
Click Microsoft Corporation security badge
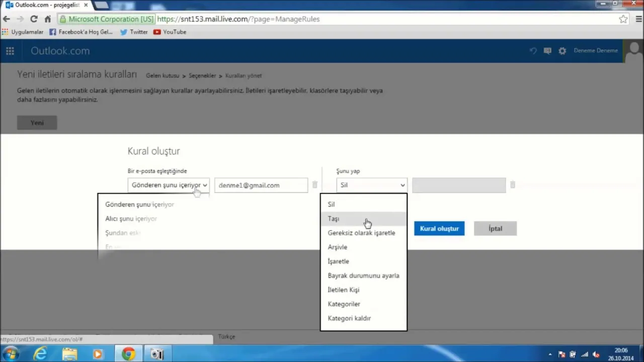107,19
